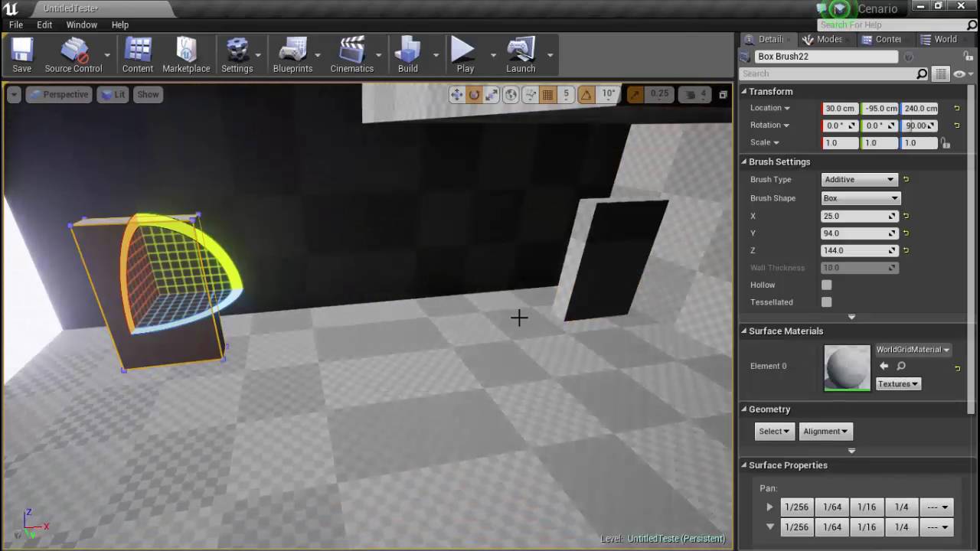Click the Alignment geometry button
The image size is (980, 551).
[825, 431]
